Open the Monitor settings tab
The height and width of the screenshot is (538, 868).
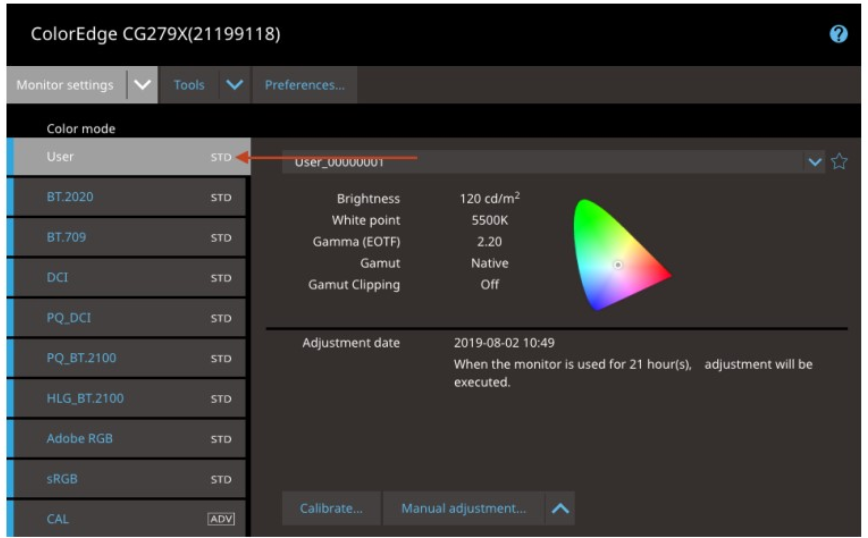coord(65,85)
